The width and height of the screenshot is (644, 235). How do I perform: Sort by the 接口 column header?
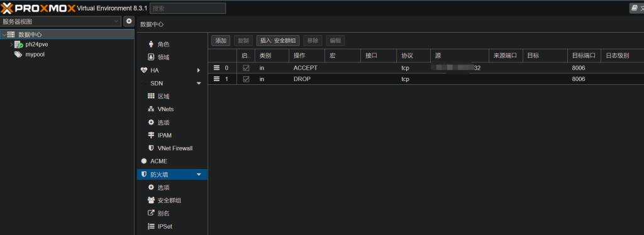click(x=378, y=56)
